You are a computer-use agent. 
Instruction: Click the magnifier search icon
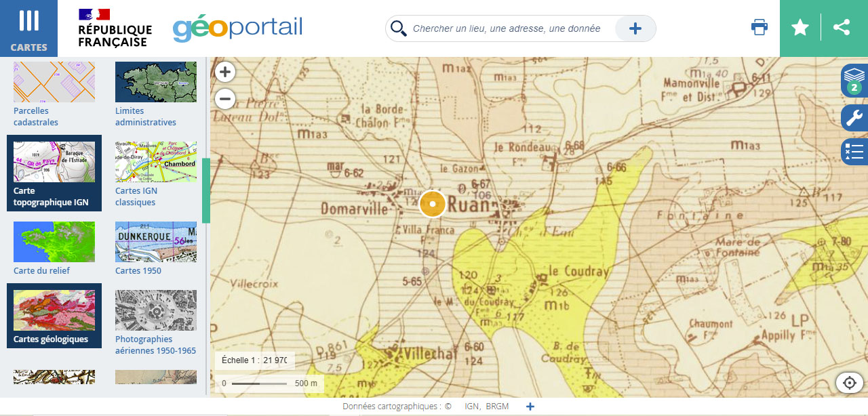399,28
